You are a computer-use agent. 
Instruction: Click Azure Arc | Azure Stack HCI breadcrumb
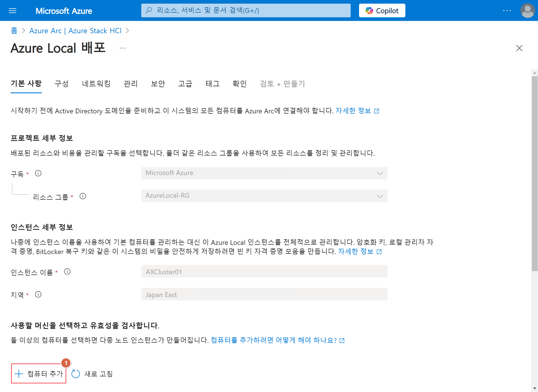[x=75, y=31]
